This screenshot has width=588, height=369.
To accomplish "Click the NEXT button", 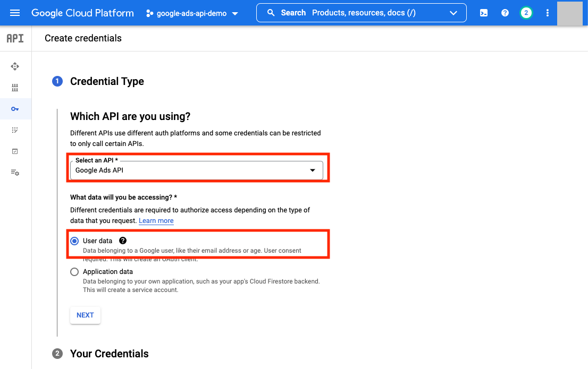I will [x=85, y=315].
